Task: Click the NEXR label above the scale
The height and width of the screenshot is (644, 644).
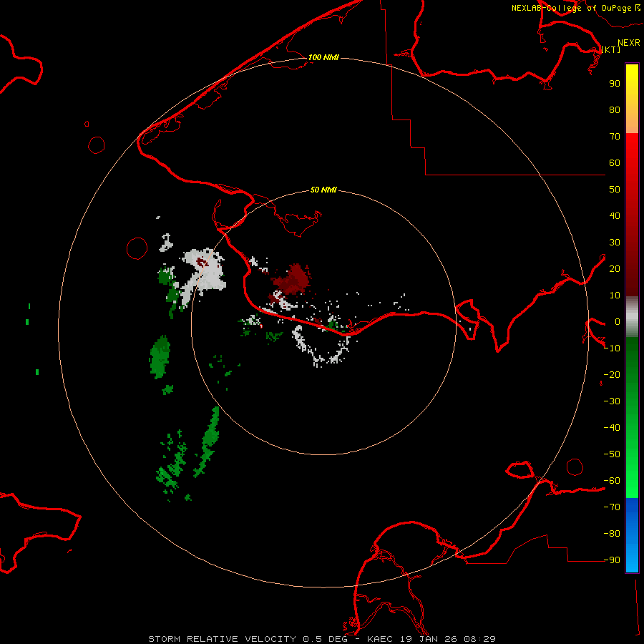Action: 629,43
